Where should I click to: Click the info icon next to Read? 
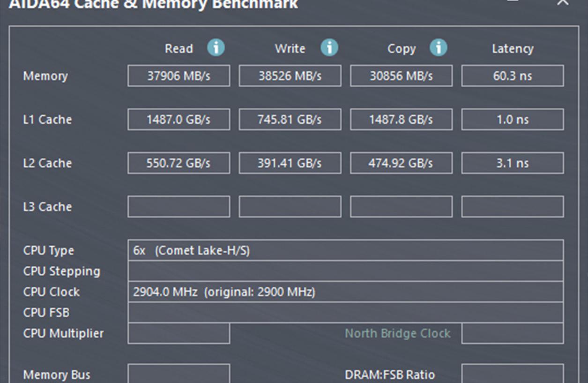click(x=216, y=48)
